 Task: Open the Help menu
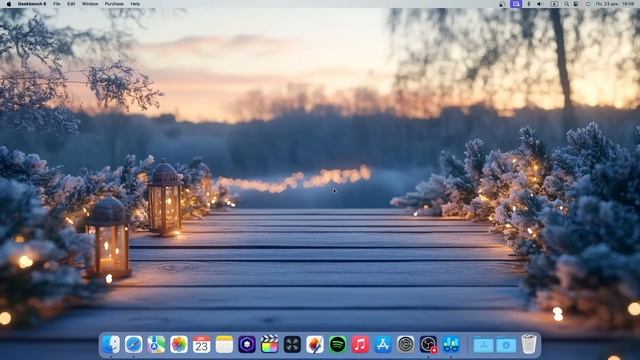(135, 4)
